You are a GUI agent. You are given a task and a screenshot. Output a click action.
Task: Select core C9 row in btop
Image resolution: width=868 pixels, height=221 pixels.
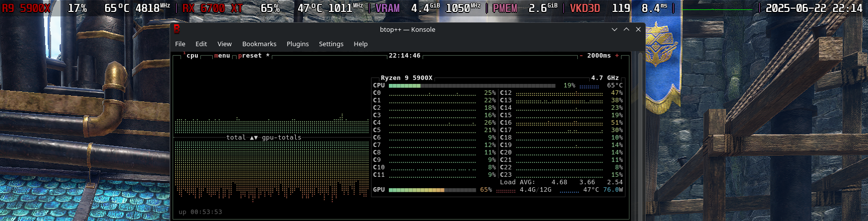pyautogui.click(x=434, y=160)
